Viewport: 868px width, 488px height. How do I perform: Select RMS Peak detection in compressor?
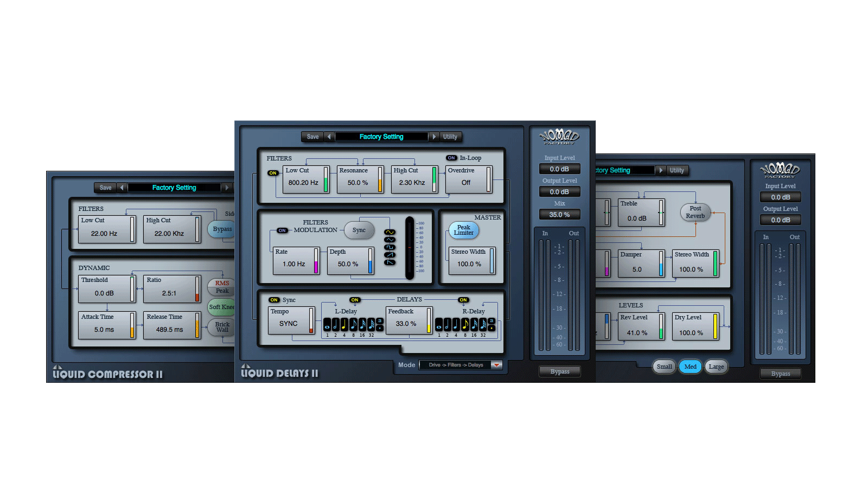(x=222, y=287)
